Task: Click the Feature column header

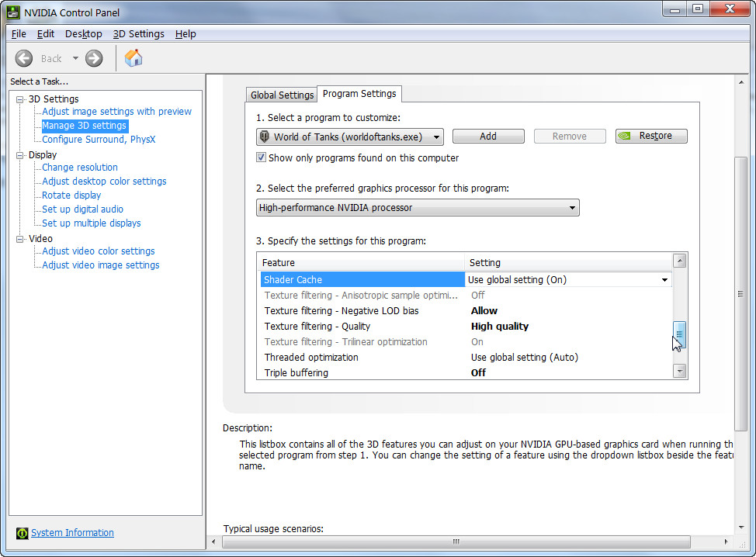Action: click(362, 263)
